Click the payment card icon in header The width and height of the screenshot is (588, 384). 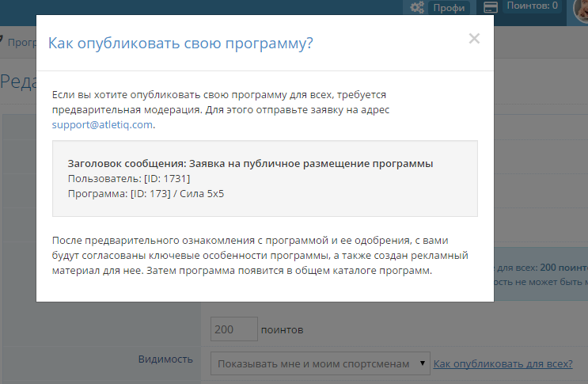[491, 7]
